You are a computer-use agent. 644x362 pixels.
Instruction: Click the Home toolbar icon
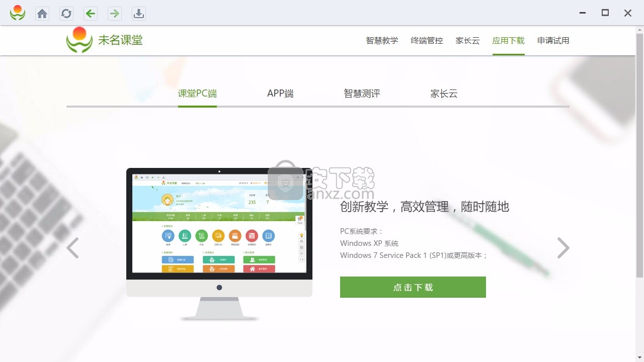42,14
